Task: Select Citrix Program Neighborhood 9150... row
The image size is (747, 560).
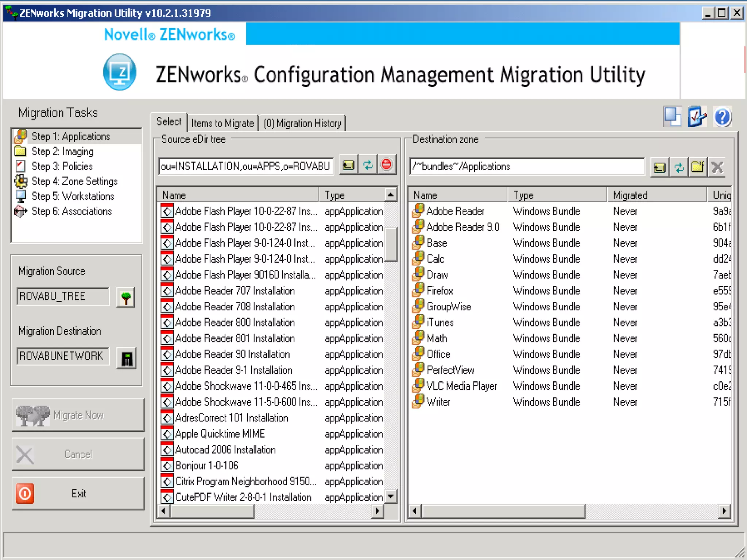Action: [x=272, y=481]
